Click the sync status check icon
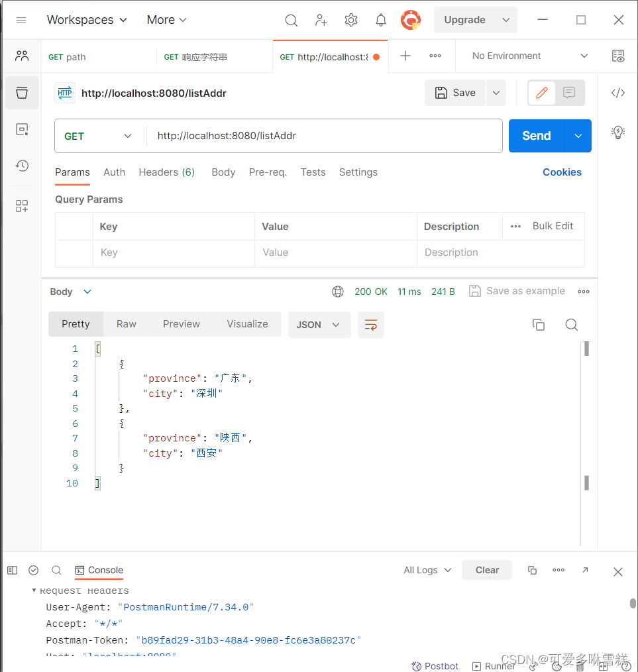The image size is (638, 672). [33, 571]
